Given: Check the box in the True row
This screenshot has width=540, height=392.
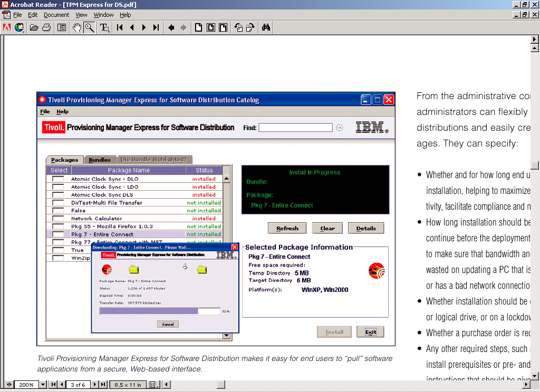Looking at the screenshot, I should tap(58, 250).
